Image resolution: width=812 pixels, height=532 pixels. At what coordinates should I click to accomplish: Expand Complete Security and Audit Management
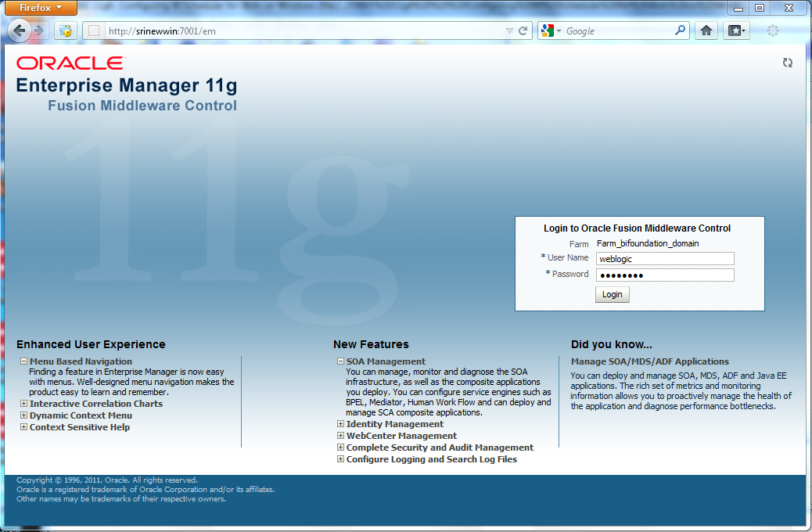[x=341, y=447]
